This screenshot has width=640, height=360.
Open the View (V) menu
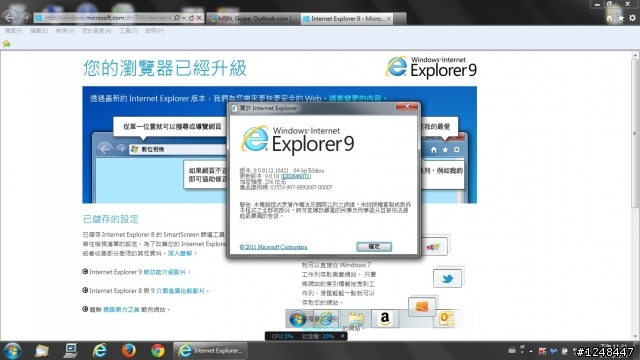[65, 31]
